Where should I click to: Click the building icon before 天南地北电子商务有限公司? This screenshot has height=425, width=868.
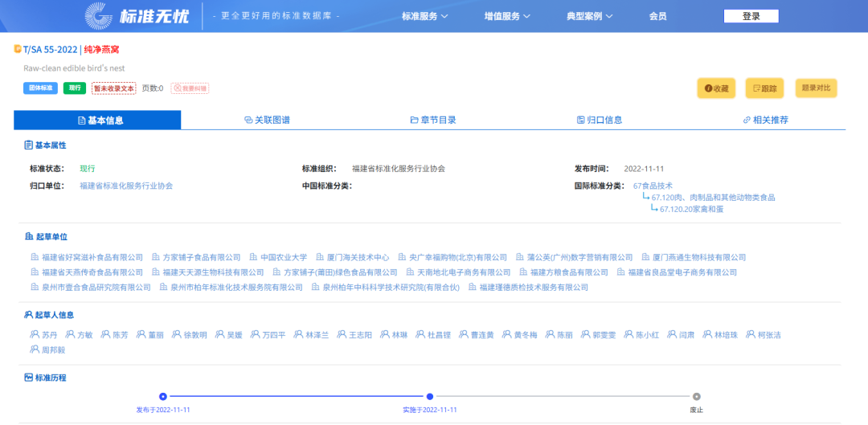(x=410, y=272)
